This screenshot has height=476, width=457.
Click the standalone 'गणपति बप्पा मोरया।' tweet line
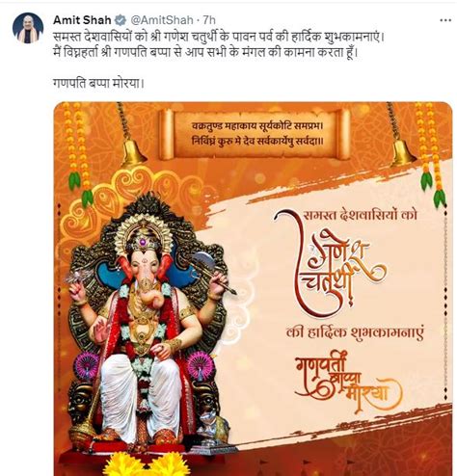98,84
